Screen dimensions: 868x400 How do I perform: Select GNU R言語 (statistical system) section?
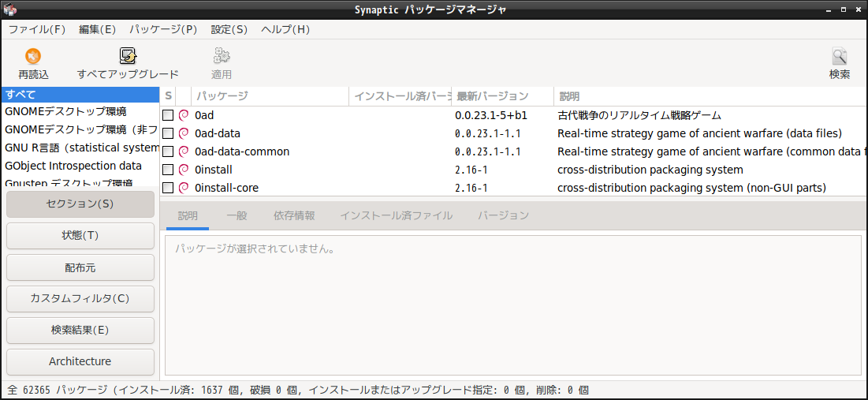tap(80, 148)
